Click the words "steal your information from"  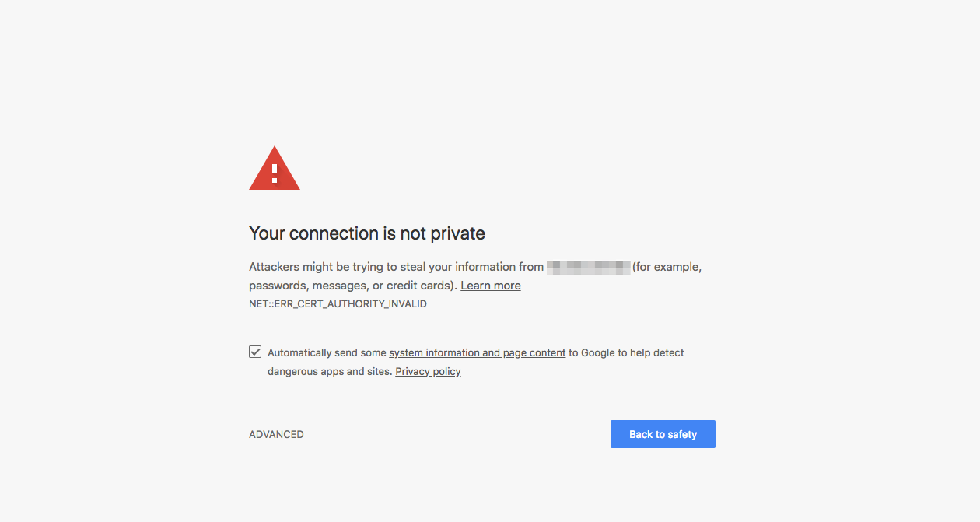click(x=472, y=267)
